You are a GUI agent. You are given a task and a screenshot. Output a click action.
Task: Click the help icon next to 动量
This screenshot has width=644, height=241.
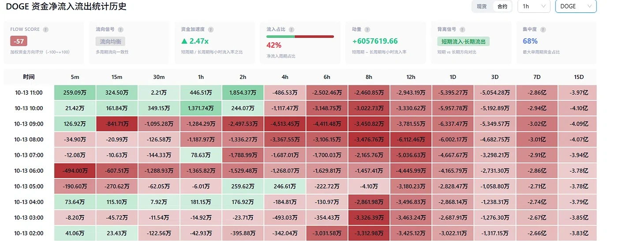click(x=367, y=30)
